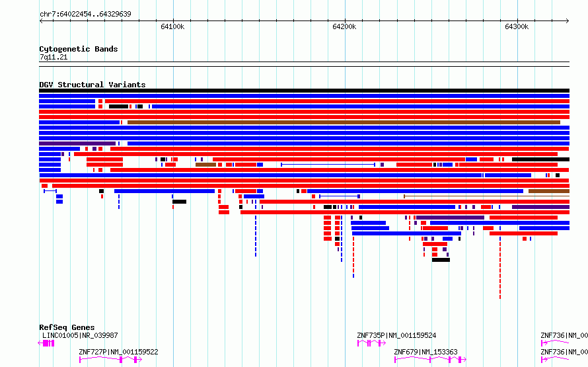Select the thin brown capped variant line
Viewport: 588px width, 367px height.
486,196
